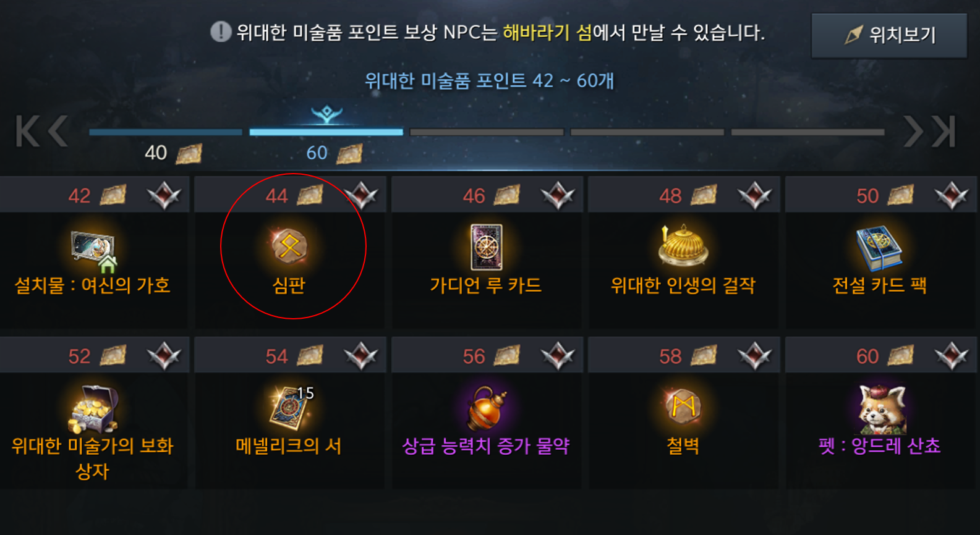Image resolution: width=980 pixels, height=535 pixels.
Task: Click the 철벽 rune reward icon
Action: (x=683, y=407)
